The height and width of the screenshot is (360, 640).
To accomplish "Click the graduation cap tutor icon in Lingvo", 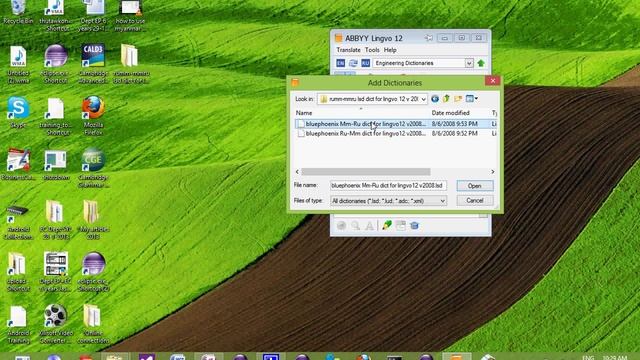I will (x=415, y=225).
